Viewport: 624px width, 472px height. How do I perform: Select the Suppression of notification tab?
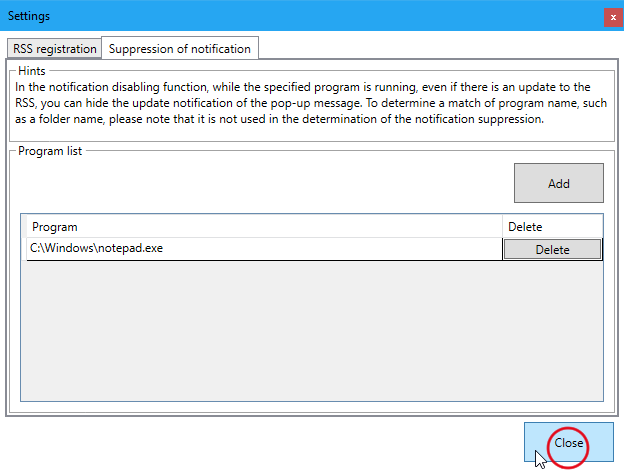pos(181,48)
